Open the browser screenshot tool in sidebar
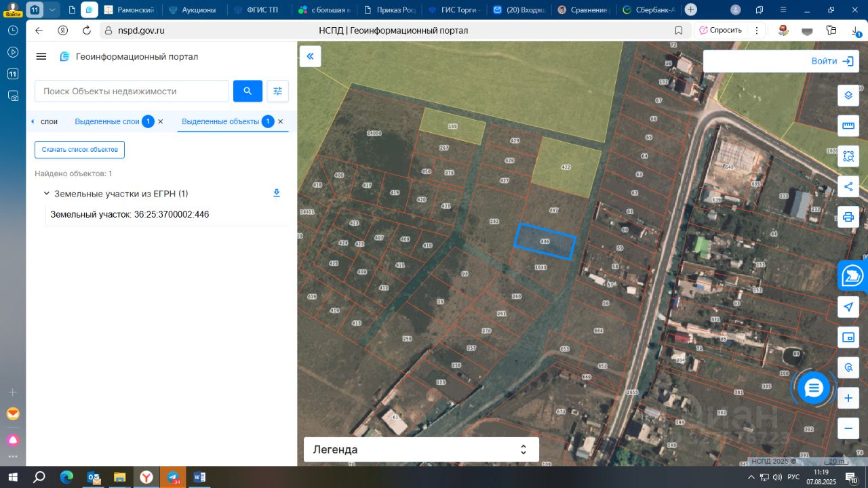 (x=12, y=96)
